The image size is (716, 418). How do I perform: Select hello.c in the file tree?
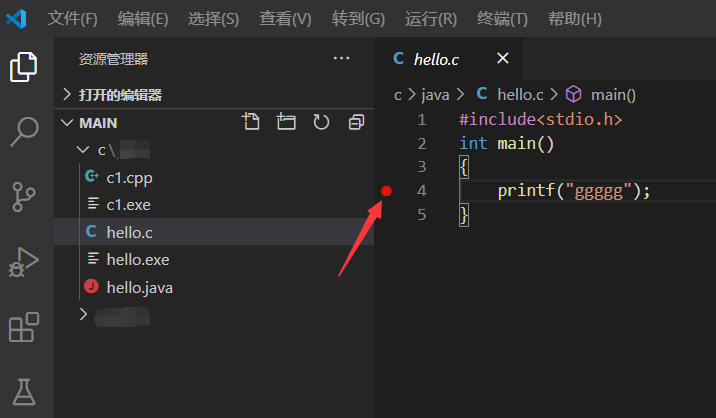coord(214,232)
